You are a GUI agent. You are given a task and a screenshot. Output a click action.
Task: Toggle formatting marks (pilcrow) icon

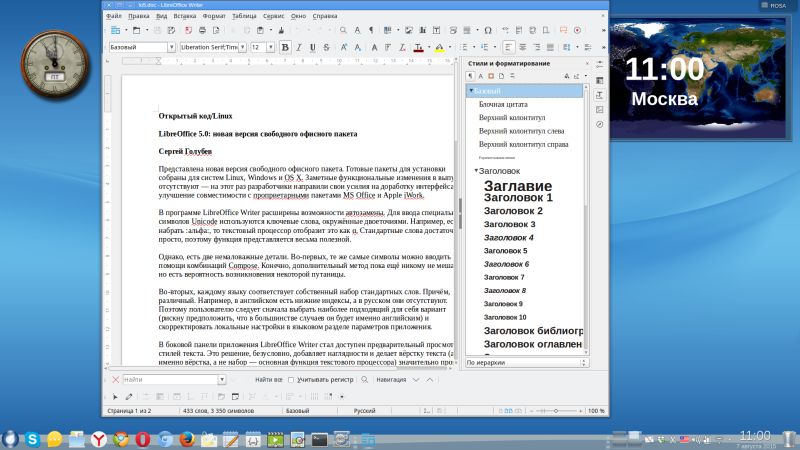coord(371,31)
